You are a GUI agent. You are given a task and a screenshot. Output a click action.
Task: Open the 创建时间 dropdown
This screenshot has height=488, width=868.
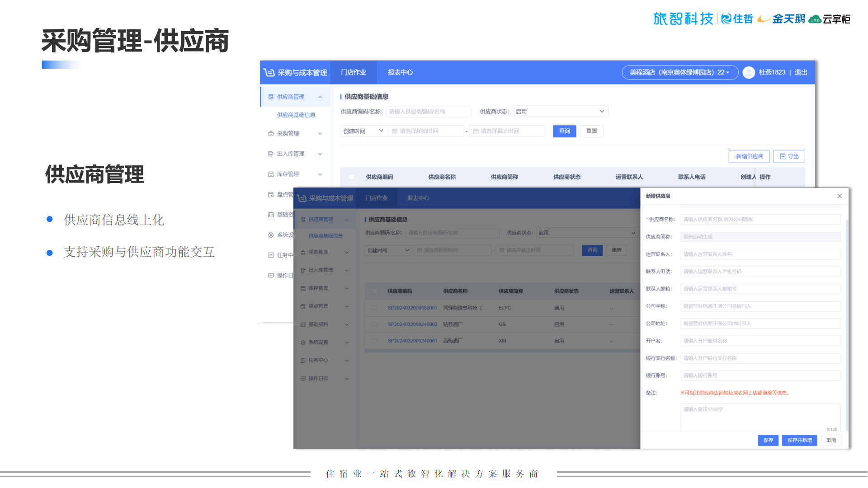click(x=363, y=131)
